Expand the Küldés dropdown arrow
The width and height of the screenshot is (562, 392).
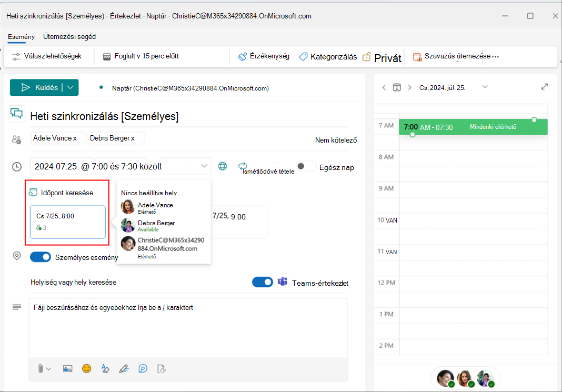point(71,87)
